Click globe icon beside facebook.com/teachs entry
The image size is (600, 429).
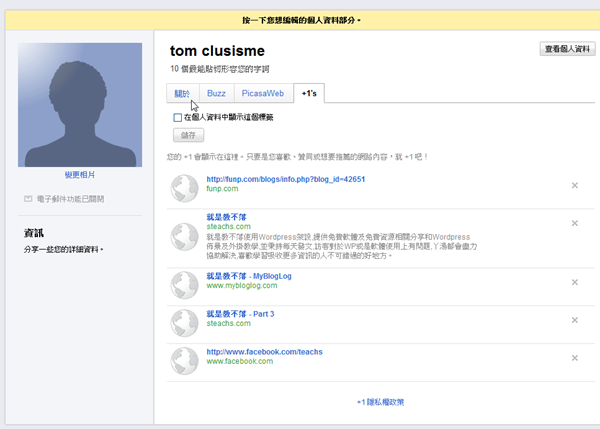pyautogui.click(x=184, y=361)
